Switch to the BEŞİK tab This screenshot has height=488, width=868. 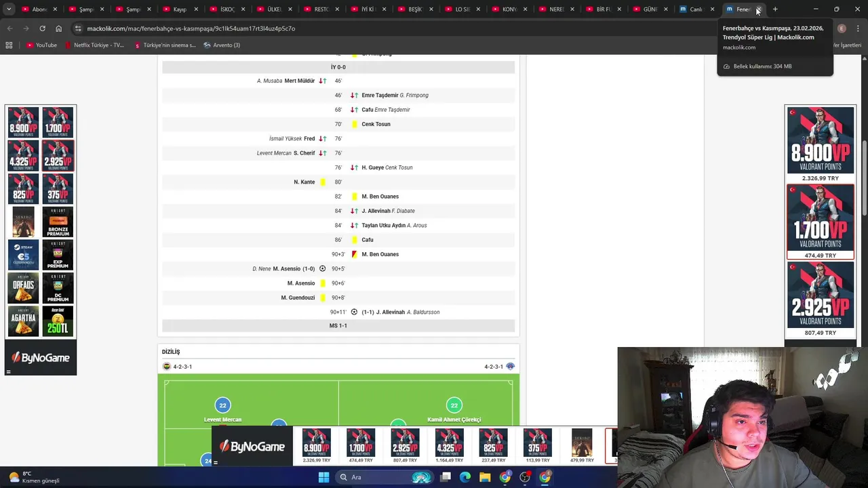coord(415,9)
